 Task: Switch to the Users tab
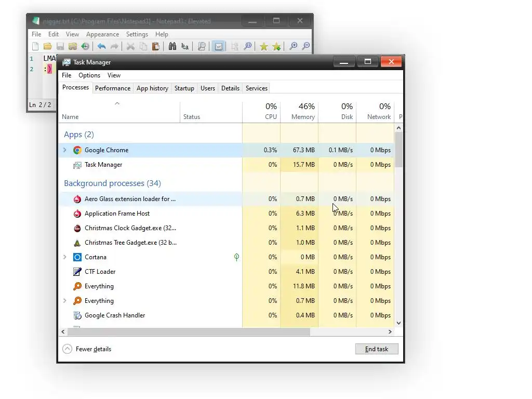(x=208, y=88)
